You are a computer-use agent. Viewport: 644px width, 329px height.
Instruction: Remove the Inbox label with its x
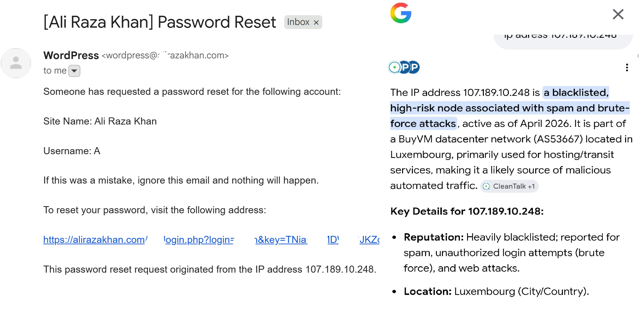click(316, 22)
